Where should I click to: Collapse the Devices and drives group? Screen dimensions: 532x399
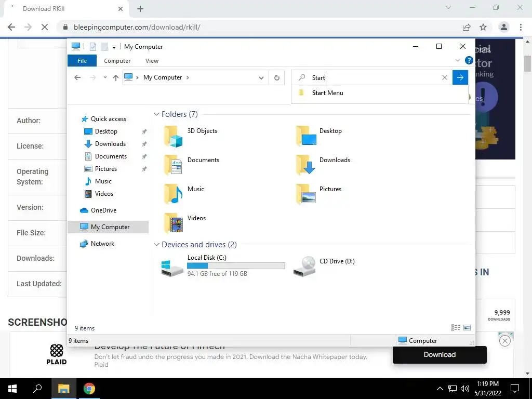point(156,244)
